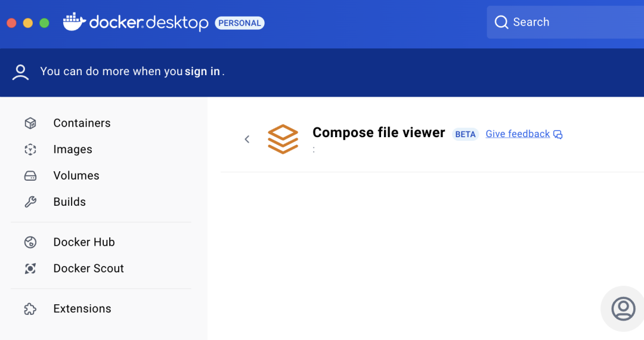Viewport: 644px width, 340px height.
Task: Click the green fullscreen window button
Action: (44, 23)
